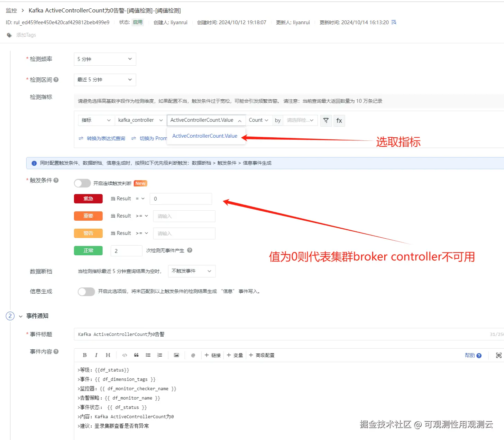Open the 检测区间 最近 5 分钟 dropdown

tap(105, 80)
